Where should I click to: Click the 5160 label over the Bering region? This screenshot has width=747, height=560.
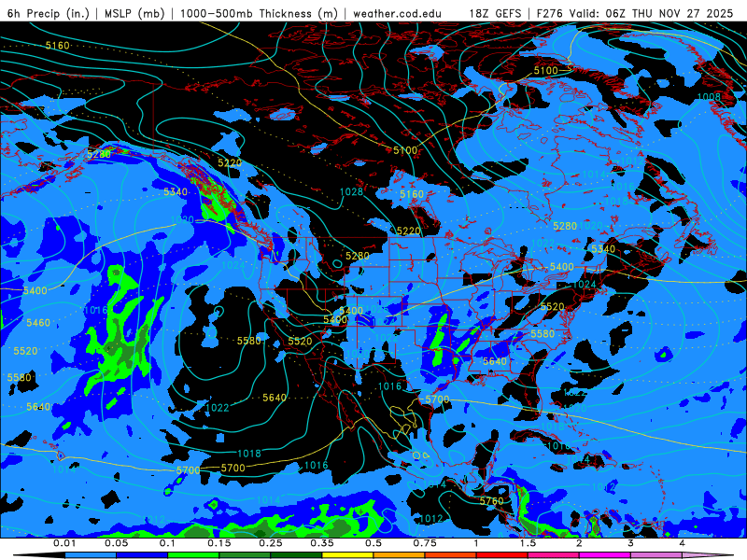58,46
